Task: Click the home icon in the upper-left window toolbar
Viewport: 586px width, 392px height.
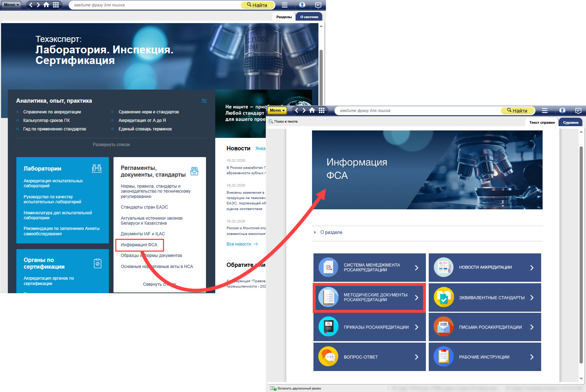Action: tap(46, 5)
